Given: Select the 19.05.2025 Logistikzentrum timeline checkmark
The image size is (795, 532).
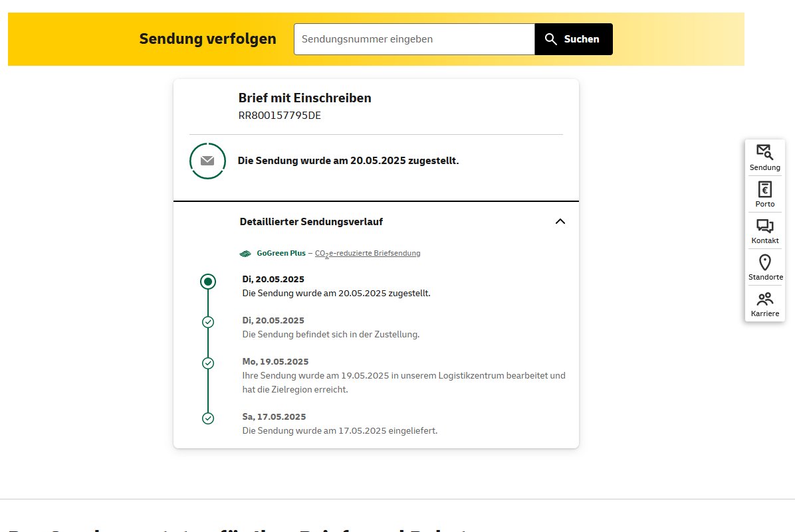Looking at the screenshot, I should [208, 363].
